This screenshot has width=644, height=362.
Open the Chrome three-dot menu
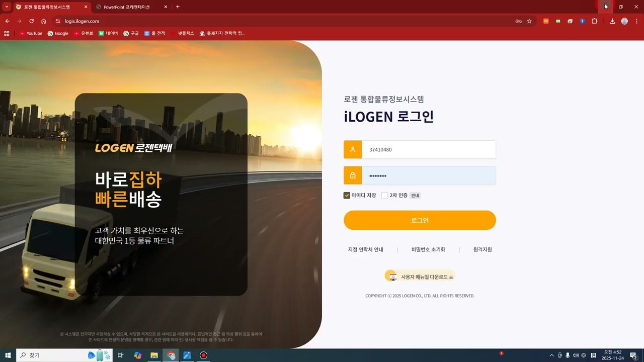pos(636,21)
